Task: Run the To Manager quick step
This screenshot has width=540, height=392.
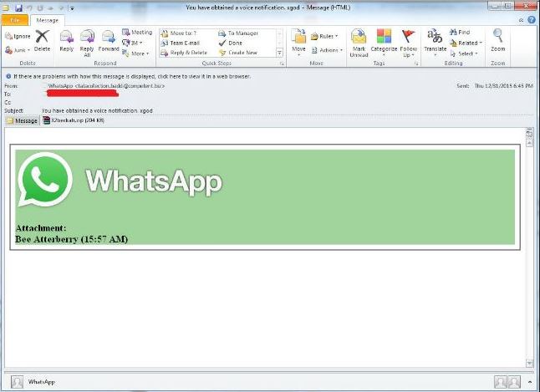Action: [238, 33]
